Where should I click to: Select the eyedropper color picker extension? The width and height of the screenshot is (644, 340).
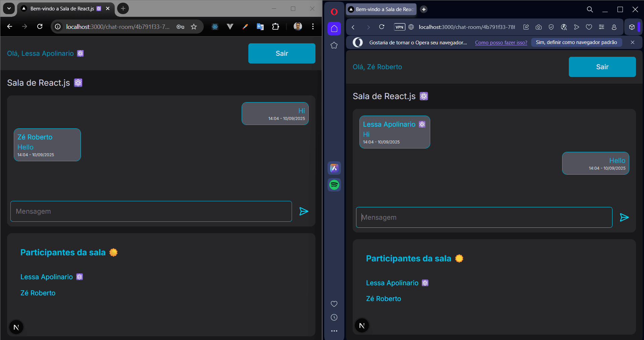click(245, 27)
